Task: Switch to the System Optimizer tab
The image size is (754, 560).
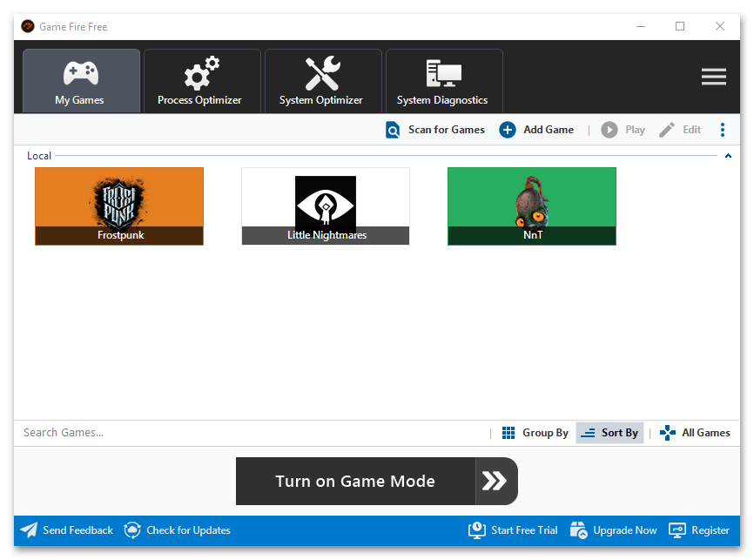Action: 322,81
